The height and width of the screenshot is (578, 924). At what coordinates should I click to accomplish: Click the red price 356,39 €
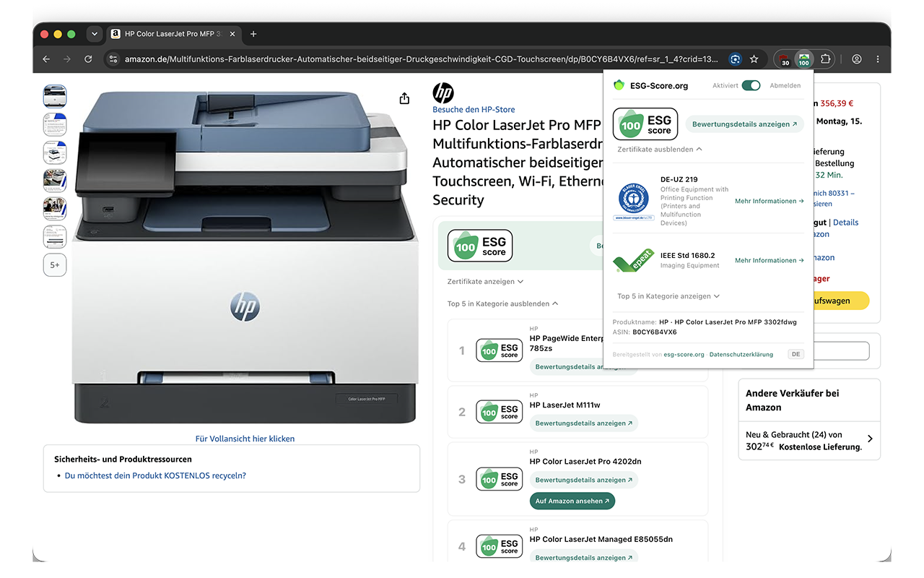[837, 103]
